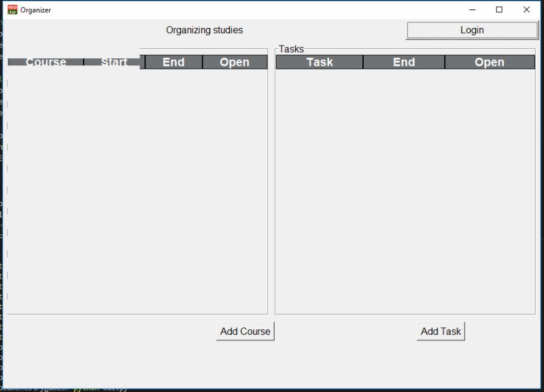Sort tasks by the Open column header
544x392 pixels.
coord(490,62)
